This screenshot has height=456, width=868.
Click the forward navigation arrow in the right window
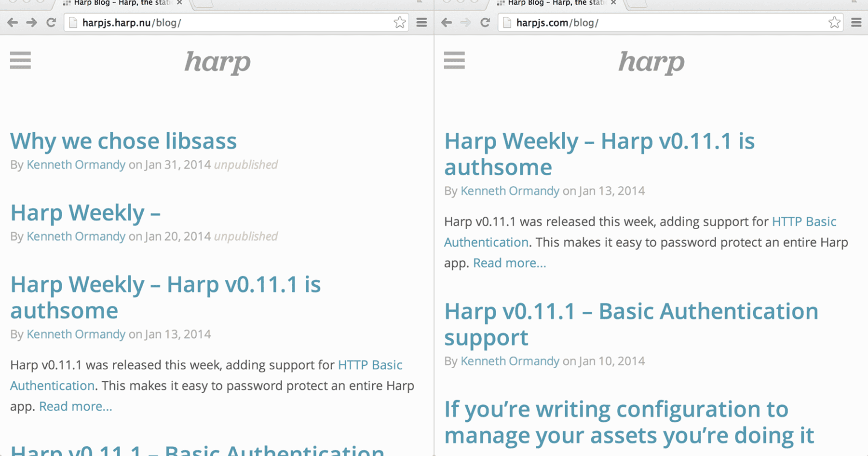click(x=465, y=22)
